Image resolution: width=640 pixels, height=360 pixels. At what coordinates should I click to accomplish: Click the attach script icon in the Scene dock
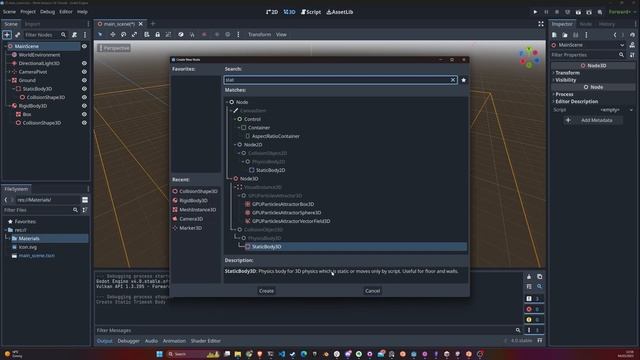(x=74, y=35)
